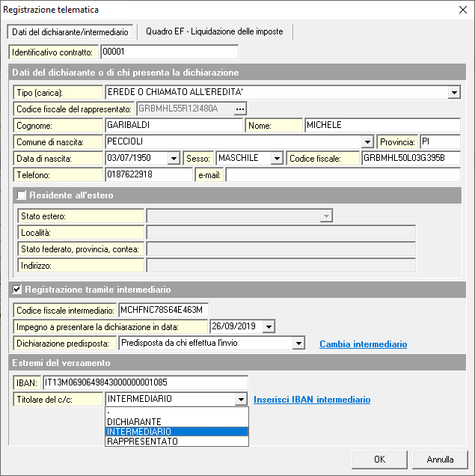Pick INTERMEDIARIO in the dropdown list
The width and height of the screenshot is (475, 476).
(x=138, y=432)
